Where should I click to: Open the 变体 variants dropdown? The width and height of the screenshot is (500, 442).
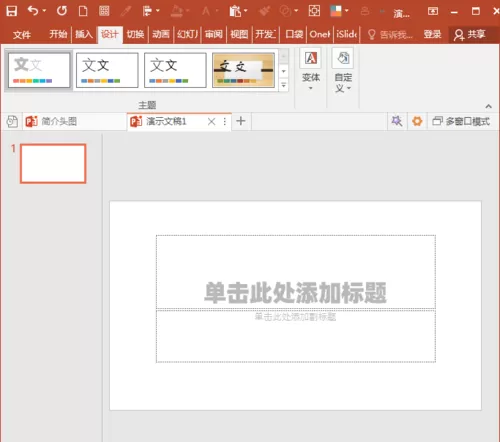pos(311,69)
